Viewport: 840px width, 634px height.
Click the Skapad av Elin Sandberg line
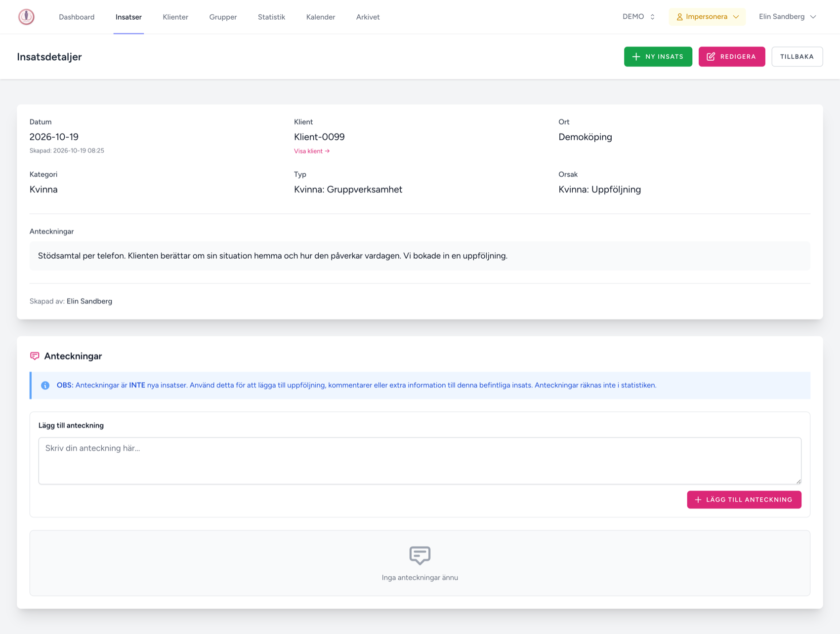coord(71,301)
